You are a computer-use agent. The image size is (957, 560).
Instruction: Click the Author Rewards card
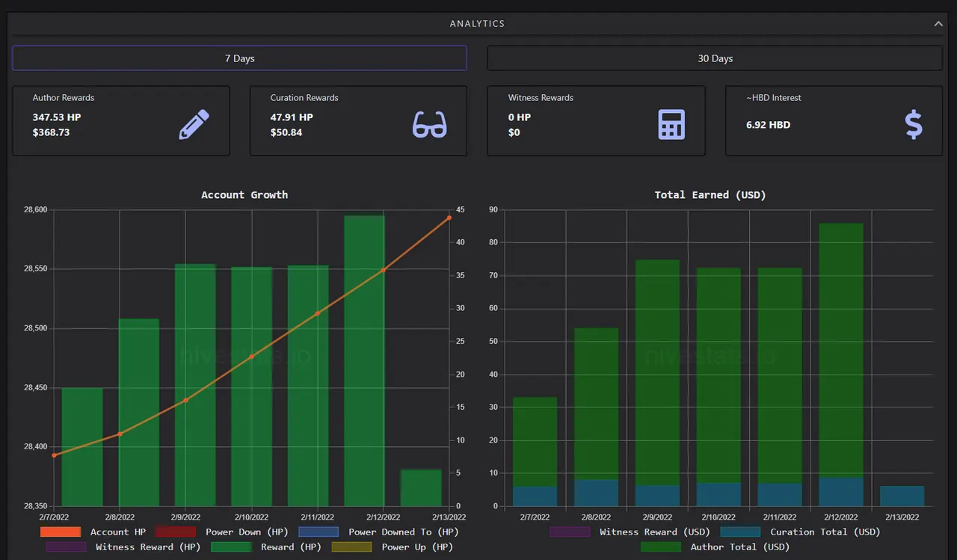121,120
